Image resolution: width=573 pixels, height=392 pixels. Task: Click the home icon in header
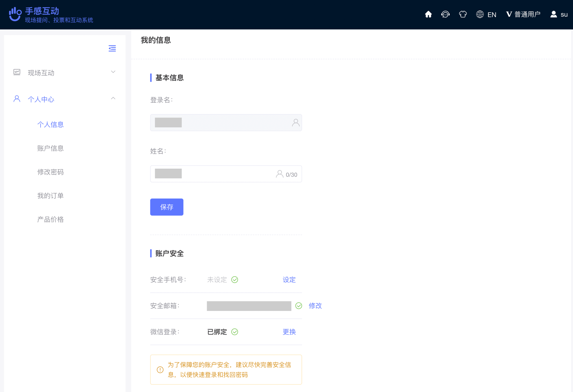click(x=428, y=14)
